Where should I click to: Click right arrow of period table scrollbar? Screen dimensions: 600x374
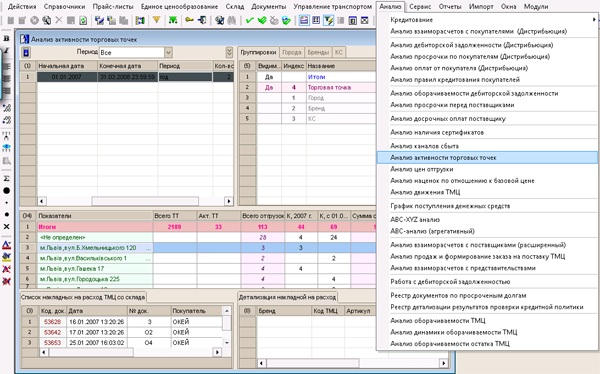pos(229,201)
